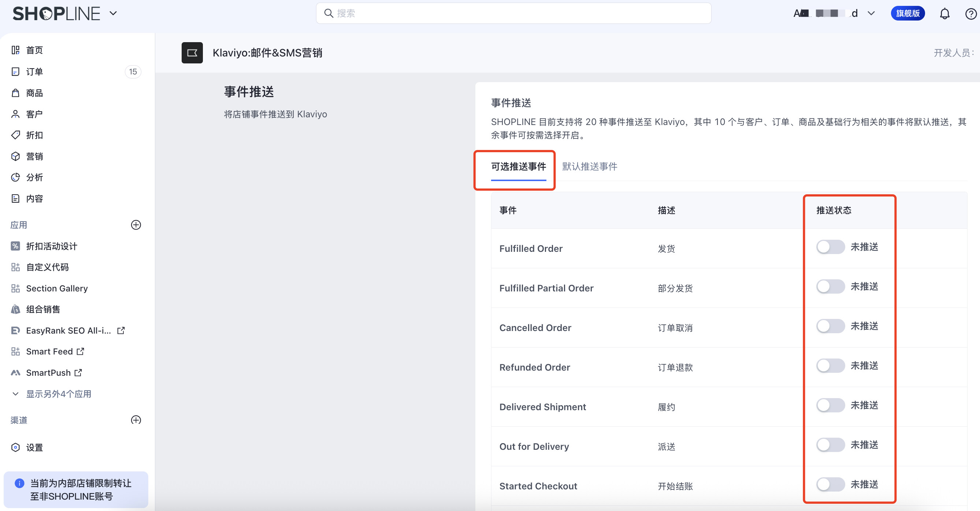Open Section Gallery app link

point(57,288)
